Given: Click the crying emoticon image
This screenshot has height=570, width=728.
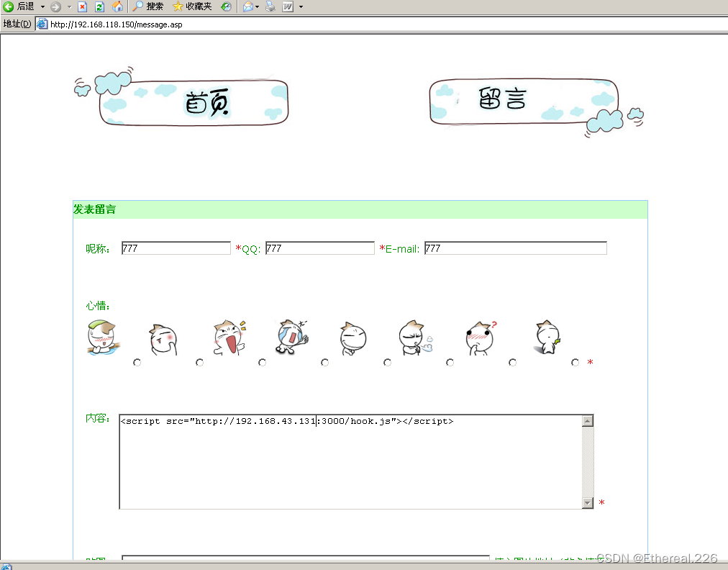Looking at the screenshot, I should pyautogui.click(x=291, y=338).
